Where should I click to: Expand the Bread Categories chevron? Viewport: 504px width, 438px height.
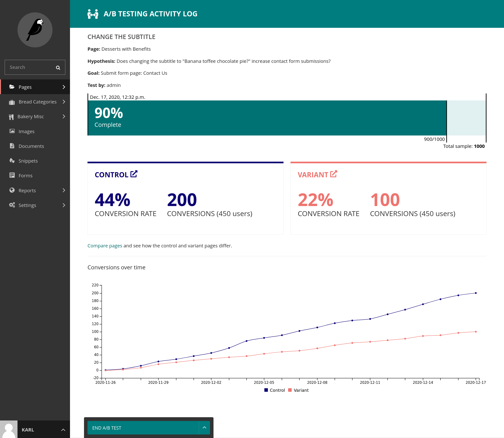tap(64, 102)
